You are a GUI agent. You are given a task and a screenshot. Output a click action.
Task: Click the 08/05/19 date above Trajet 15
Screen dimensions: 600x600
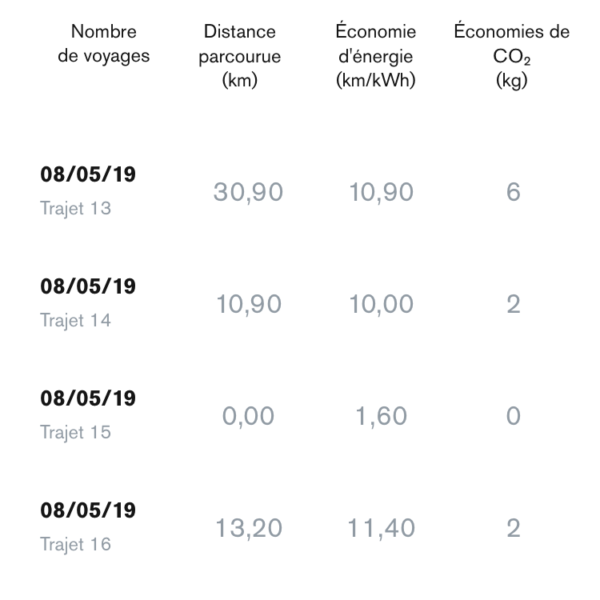88,399
